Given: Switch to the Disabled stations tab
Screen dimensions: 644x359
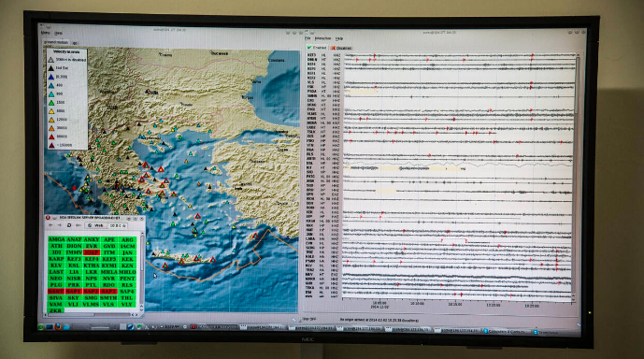Looking at the screenshot, I should coord(341,48).
